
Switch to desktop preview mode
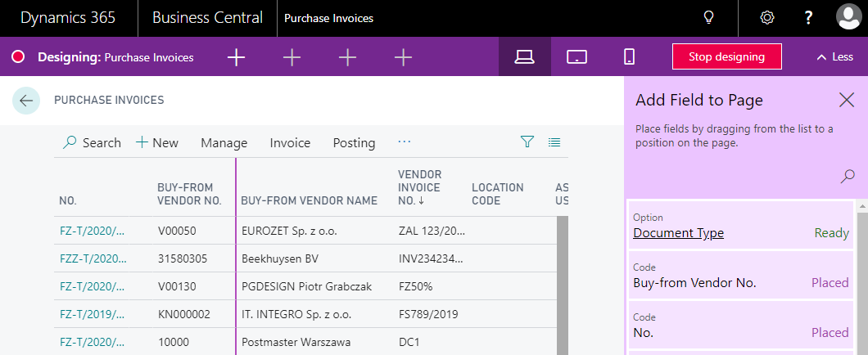524,56
